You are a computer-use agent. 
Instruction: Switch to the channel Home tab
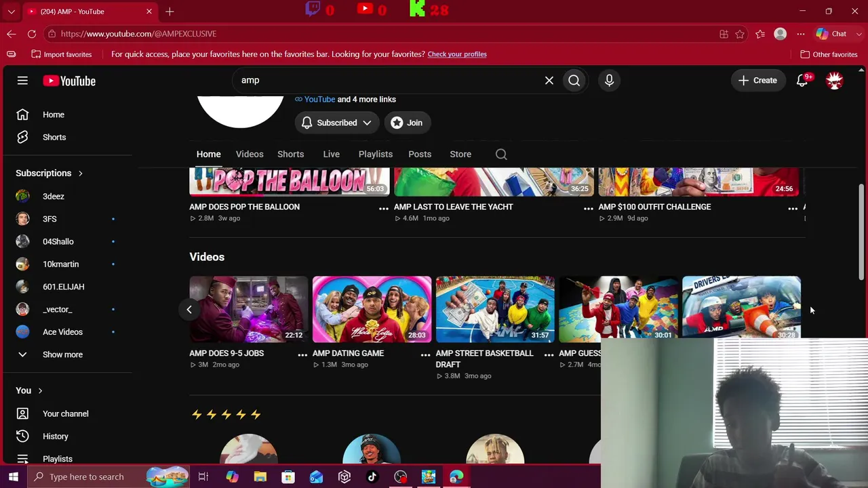pos(209,155)
